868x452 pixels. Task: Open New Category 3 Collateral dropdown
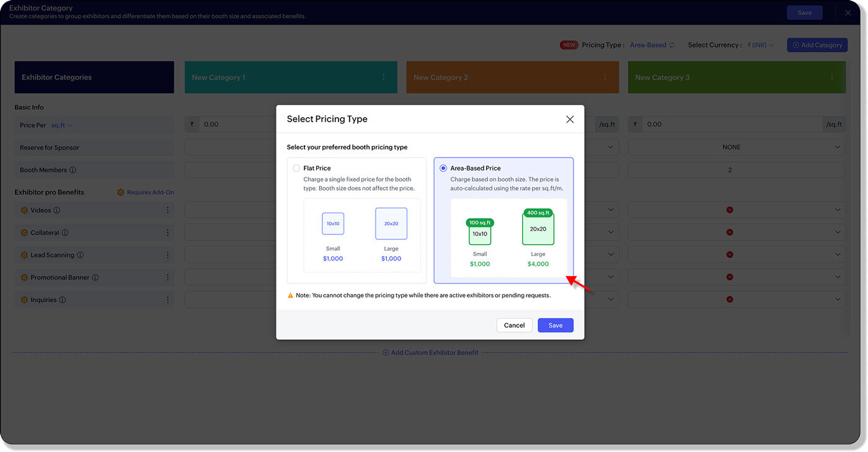click(x=737, y=232)
